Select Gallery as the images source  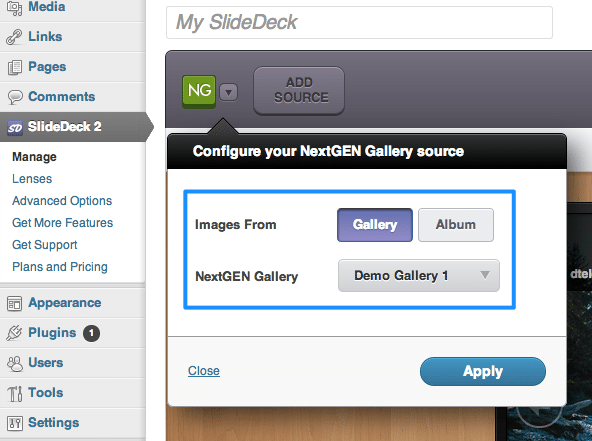(375, 225)
